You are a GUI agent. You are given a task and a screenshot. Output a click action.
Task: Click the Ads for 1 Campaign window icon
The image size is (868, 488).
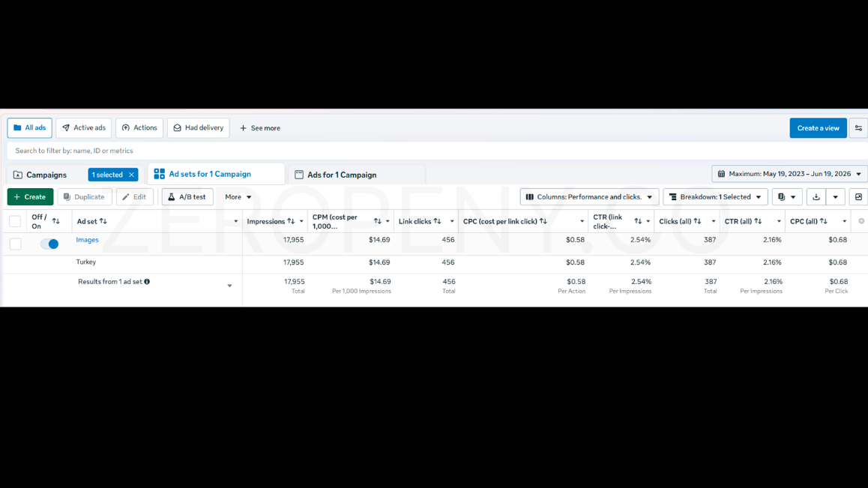point(299,175)
